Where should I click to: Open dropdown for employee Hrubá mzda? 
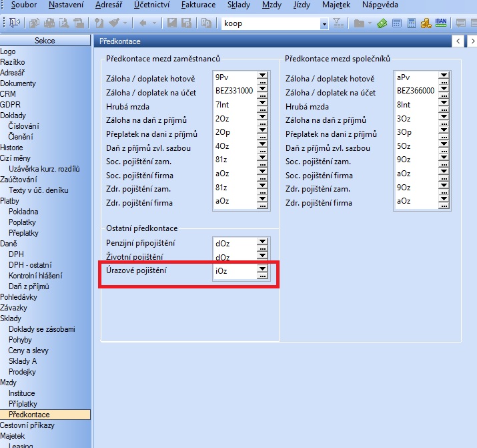(262, 107)
